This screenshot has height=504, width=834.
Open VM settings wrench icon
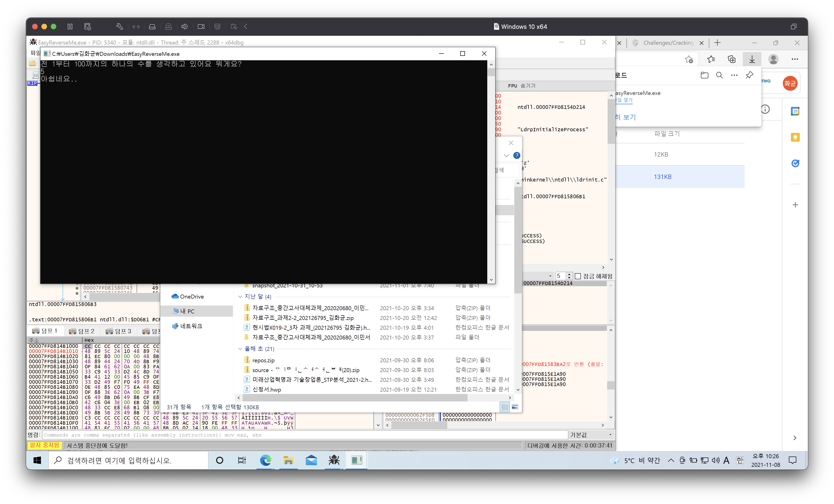[x=119, y=26]
